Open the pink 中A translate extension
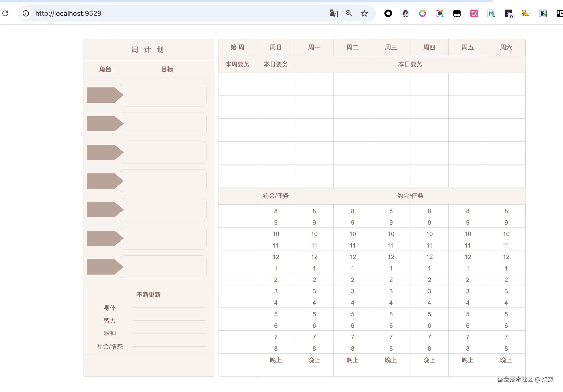Image resolution: width=563 pixels, height=392 pixels. (474, 13)
